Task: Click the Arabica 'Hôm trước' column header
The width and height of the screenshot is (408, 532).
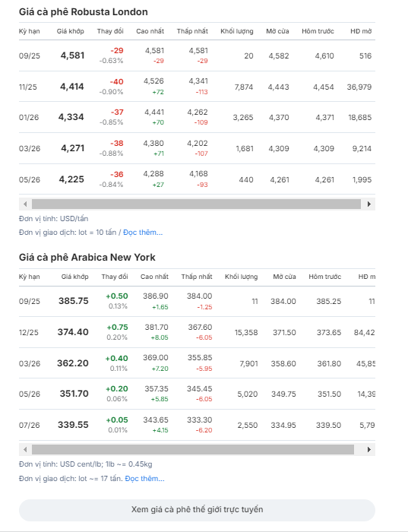Action: (325, 277)
